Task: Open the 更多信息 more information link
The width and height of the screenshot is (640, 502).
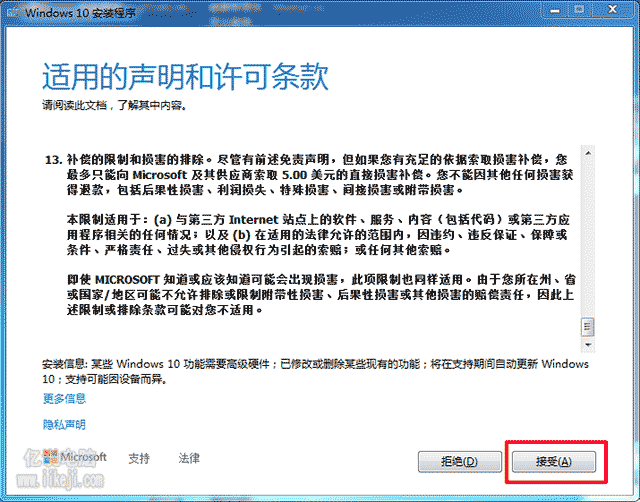Action: [64, 398]
